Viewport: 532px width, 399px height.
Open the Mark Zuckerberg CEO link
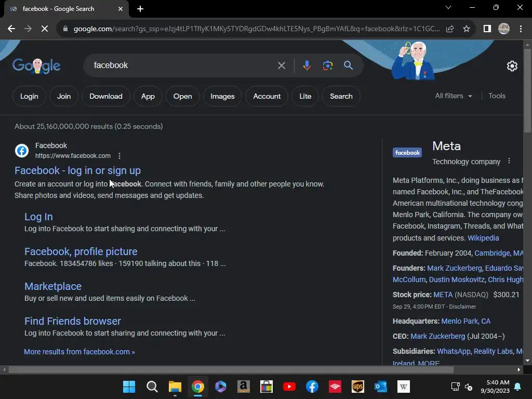[x=437, y=336]
